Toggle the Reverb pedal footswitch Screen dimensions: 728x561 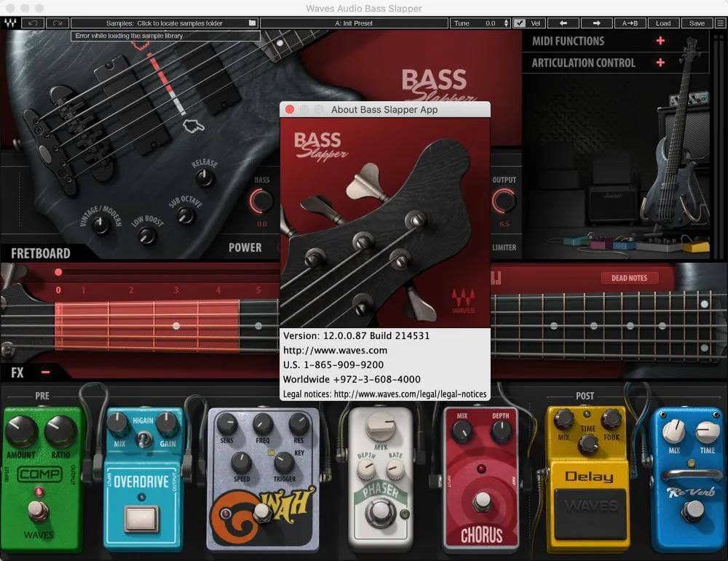[x=694, y=512]
